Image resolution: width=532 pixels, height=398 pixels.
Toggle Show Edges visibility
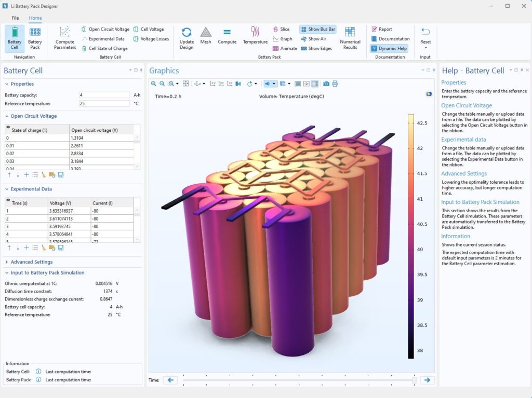point(316,48)
